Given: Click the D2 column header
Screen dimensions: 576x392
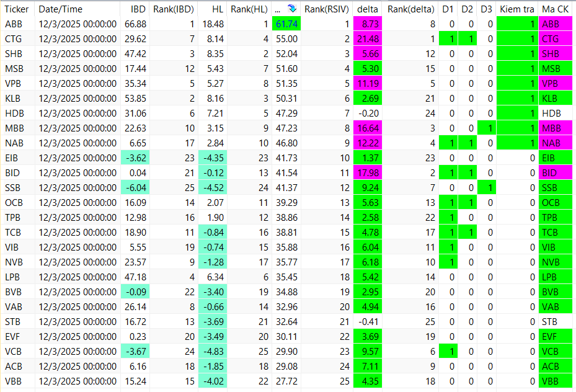Looking at the screenshot, I should pos(467,9).
